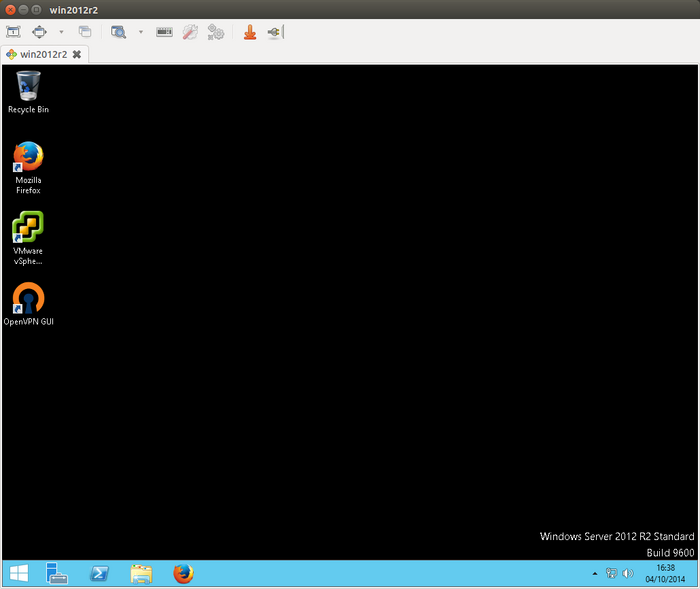Open the Windows Start button

[19, 573]
